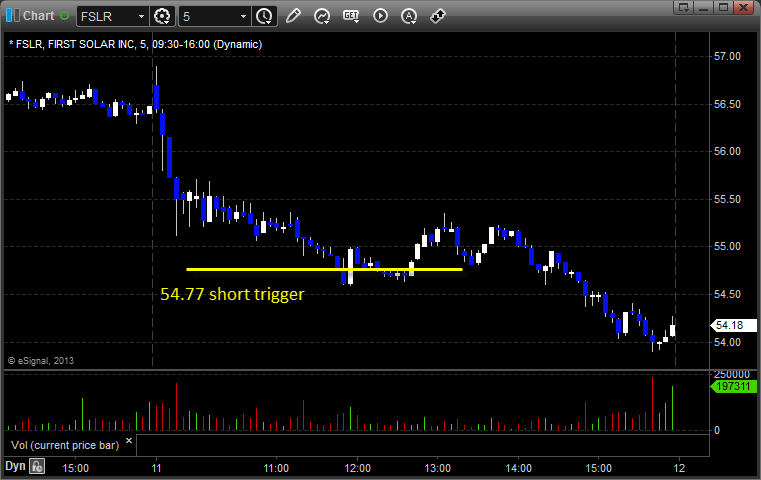Maximize the chart window
761x480 pixels.
pyautogui.click(x=724, y=7)
